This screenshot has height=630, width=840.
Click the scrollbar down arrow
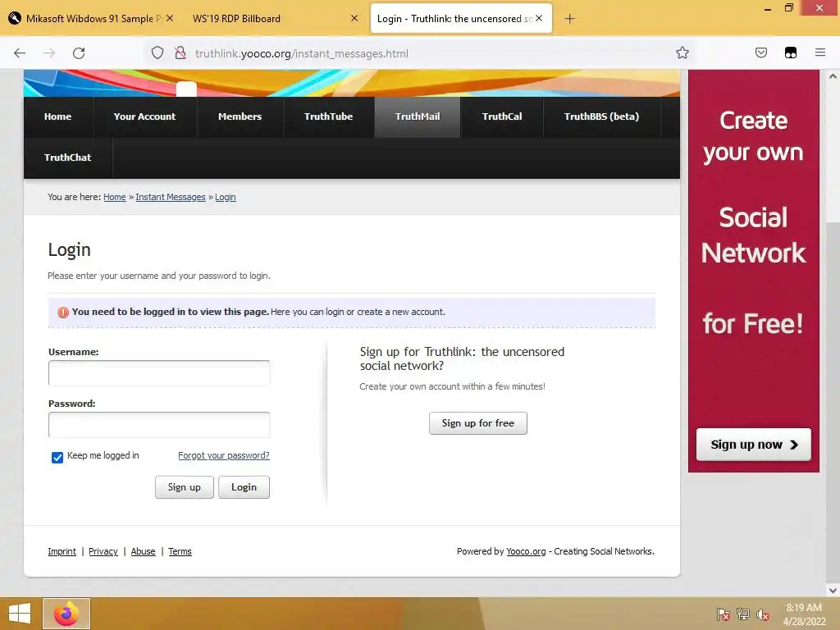pyautogui.click(x=833, y=591)
